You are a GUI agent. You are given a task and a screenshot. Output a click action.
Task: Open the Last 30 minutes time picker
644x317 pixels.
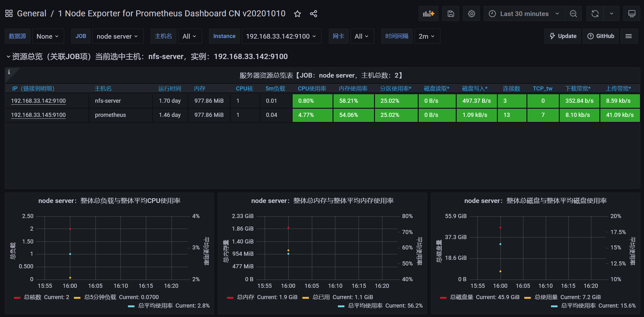(x=523, y=14)
